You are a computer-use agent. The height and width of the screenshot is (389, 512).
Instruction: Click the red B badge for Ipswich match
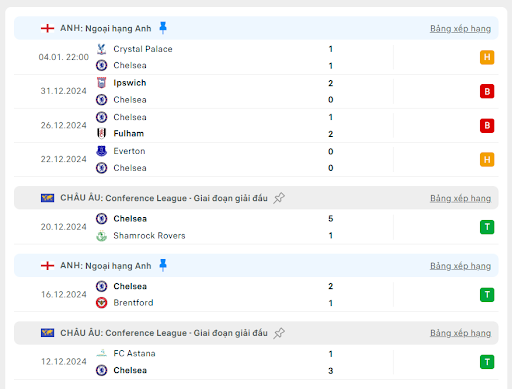[x=487, y=91]
